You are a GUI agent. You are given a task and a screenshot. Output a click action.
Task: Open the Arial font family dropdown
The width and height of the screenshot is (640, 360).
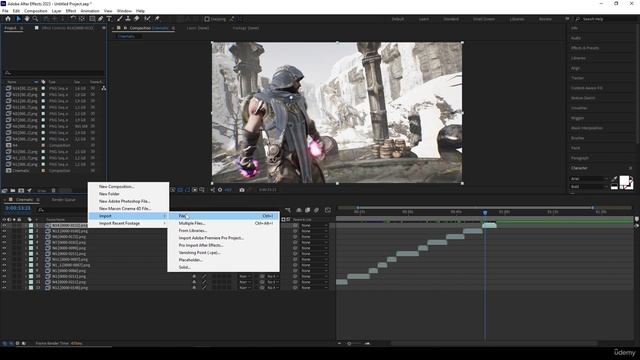(589, 179)
